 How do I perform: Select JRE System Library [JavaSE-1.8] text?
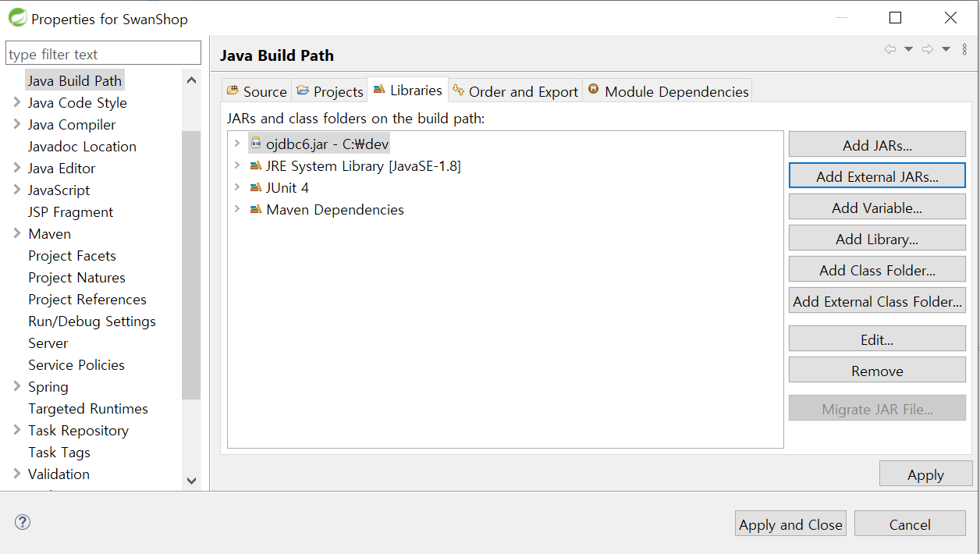364,166
